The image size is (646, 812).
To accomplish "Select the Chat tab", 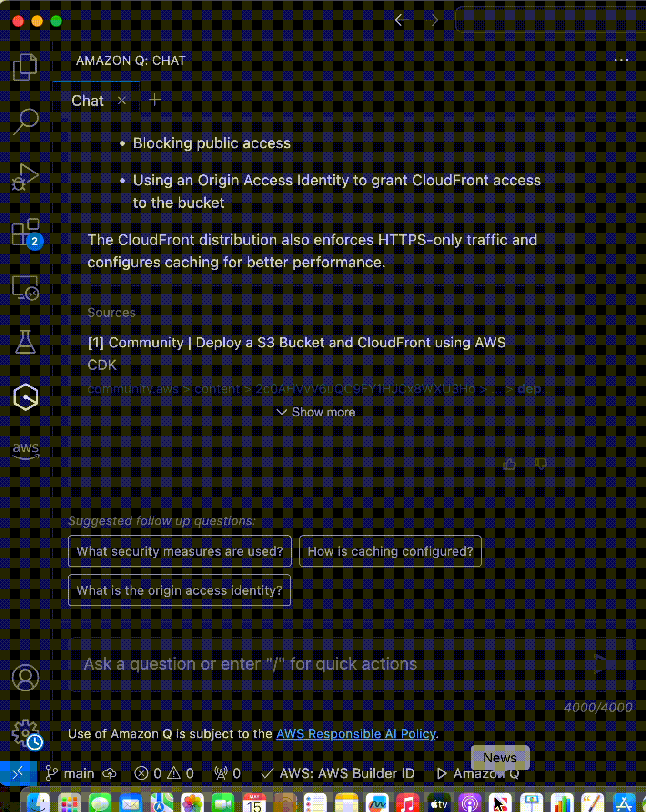I will (x=88, y=100).
